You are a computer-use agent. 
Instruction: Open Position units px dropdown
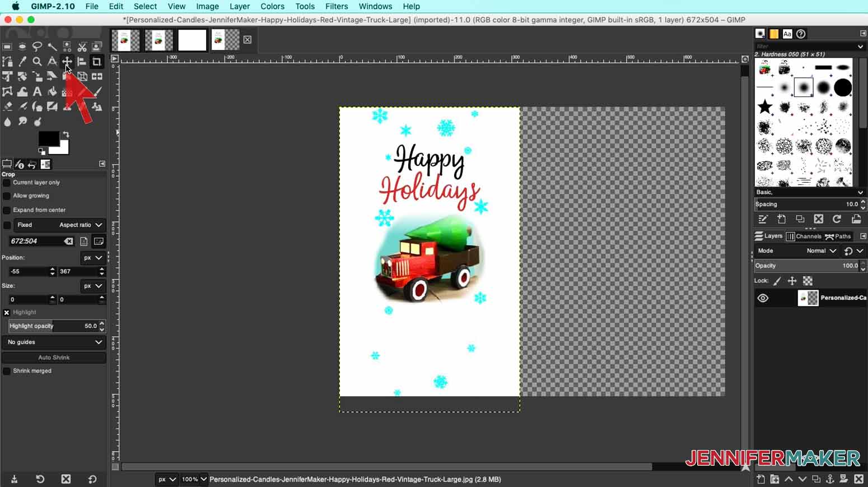pos(93,258)
